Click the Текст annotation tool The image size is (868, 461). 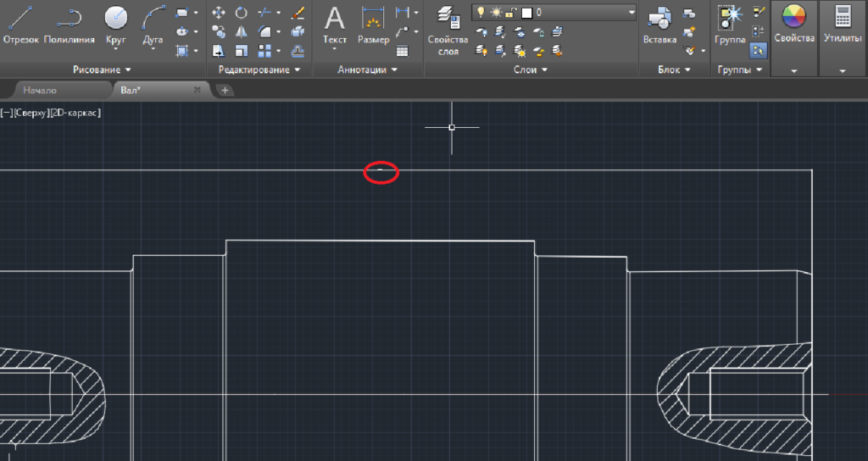(x=335, y=20)
